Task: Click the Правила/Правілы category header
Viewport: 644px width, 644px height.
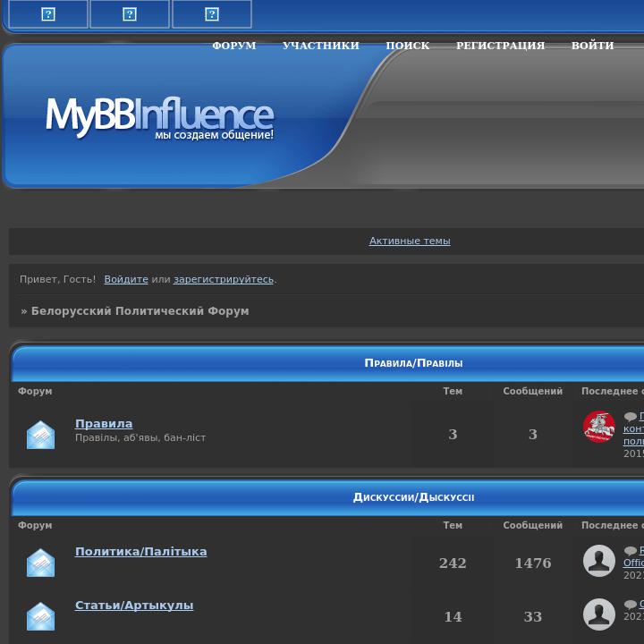Action: [413, 363]
